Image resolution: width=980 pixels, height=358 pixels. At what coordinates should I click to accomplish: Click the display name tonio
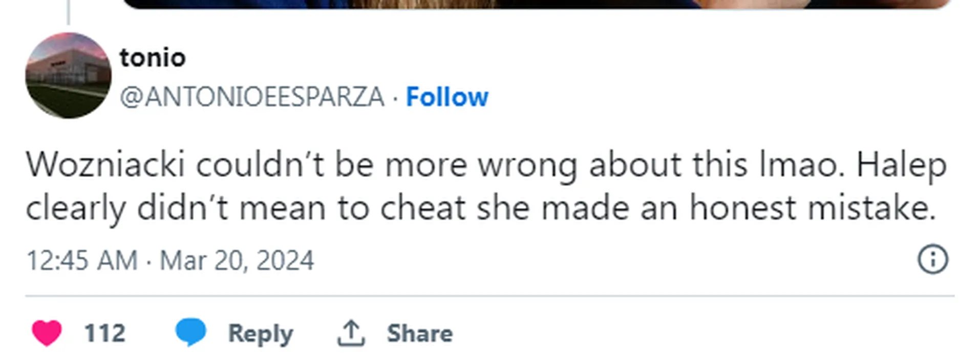coord(153,57)
